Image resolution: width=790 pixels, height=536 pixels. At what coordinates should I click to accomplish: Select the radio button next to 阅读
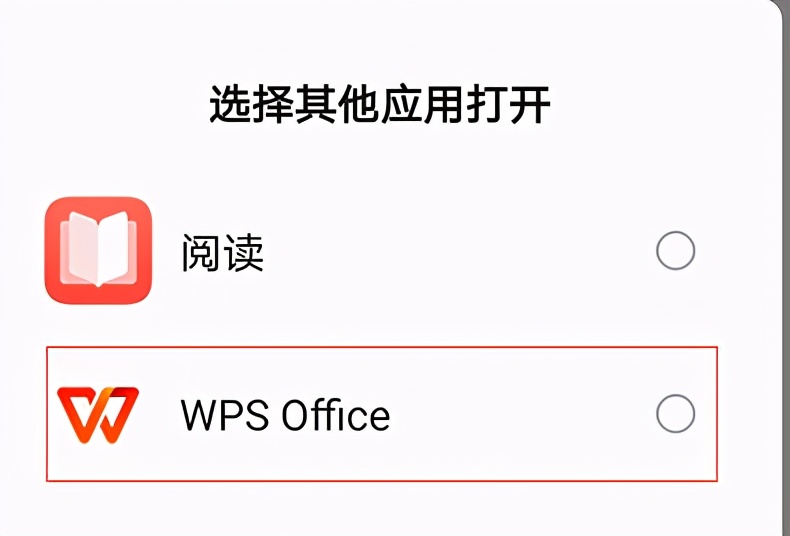point(676,250)
